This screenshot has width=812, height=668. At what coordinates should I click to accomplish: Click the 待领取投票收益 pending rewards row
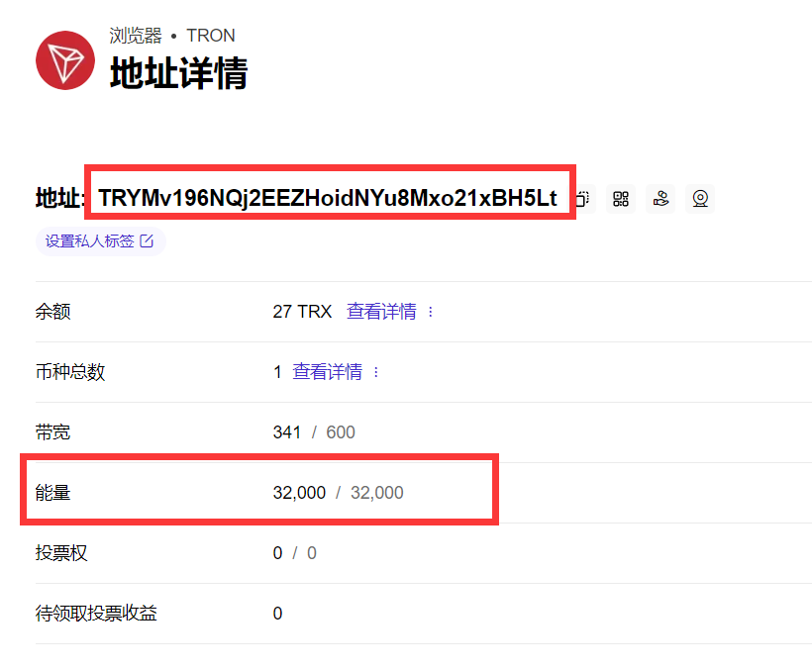click(x=424, y=614)
